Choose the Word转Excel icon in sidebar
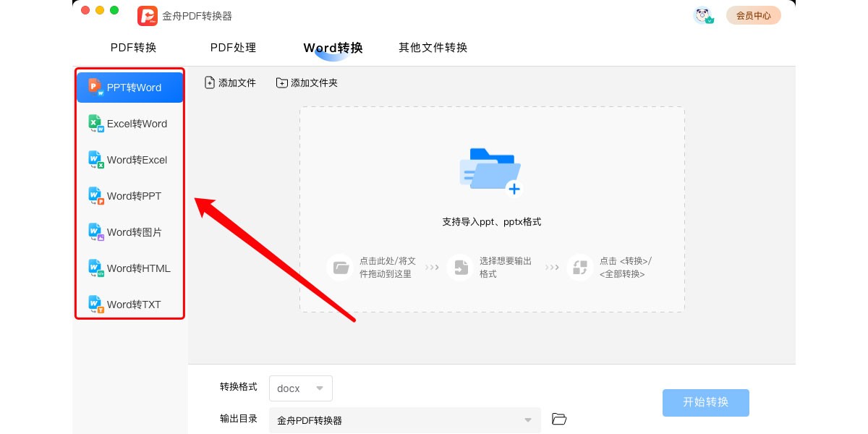Viewport: 868px width, 434px height. click(96, 160)
